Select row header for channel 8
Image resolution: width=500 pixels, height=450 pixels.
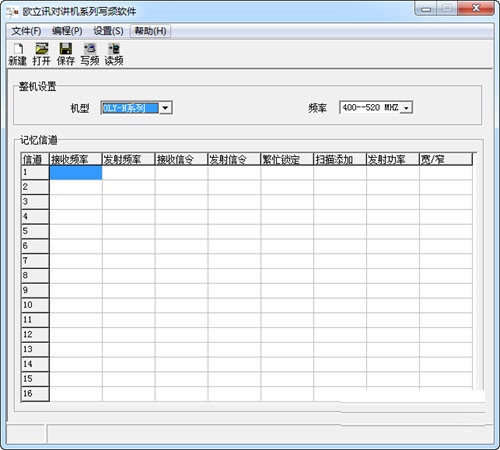click(35, 276)
